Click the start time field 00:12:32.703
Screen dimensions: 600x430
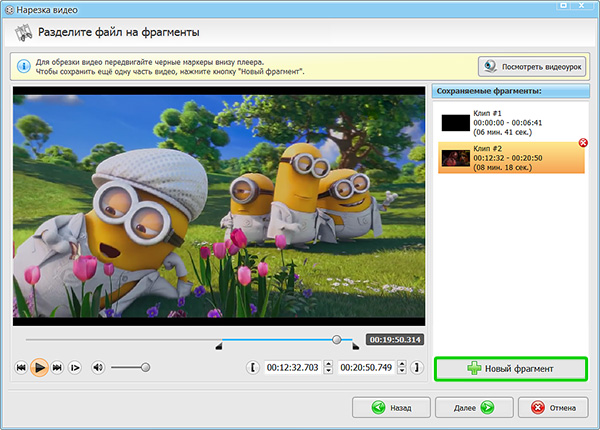pyautogui.click(x=293, y=368)
